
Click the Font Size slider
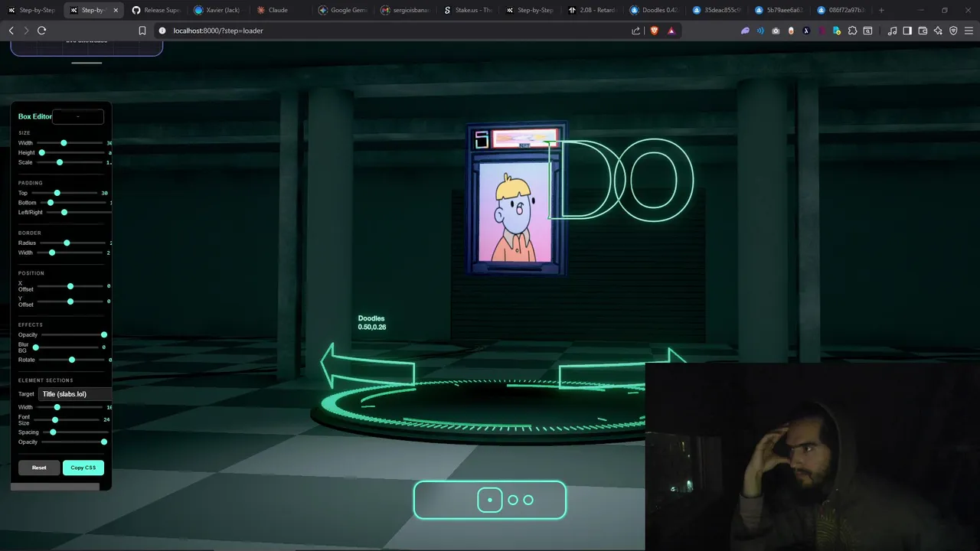67,419
